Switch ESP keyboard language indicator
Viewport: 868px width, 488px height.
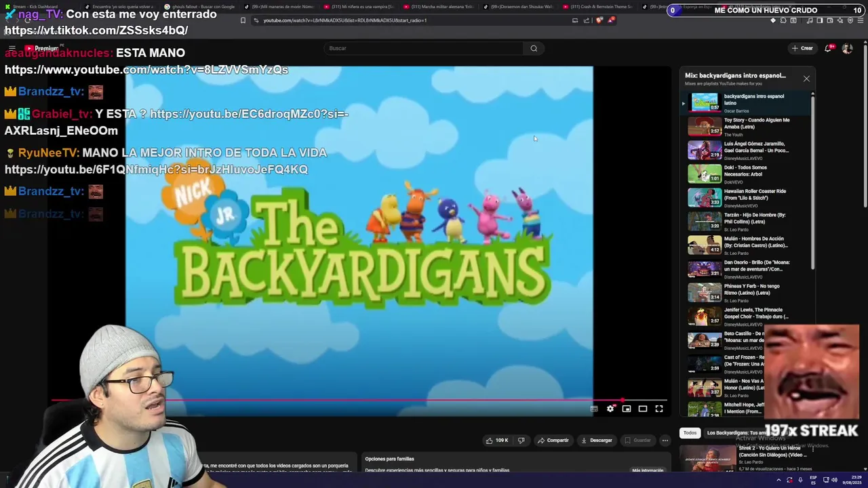click(813, 480)
